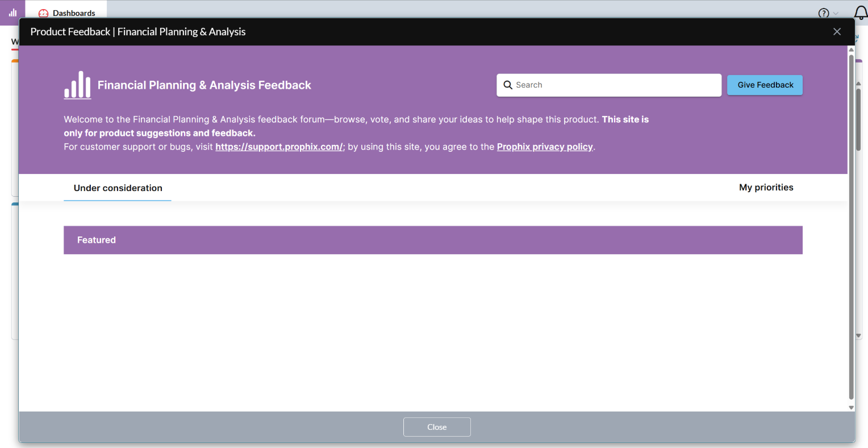Open the notifications bell
The height and width of the screenshot is (448, 868).
pyautogui.click(x=861, y=13)
